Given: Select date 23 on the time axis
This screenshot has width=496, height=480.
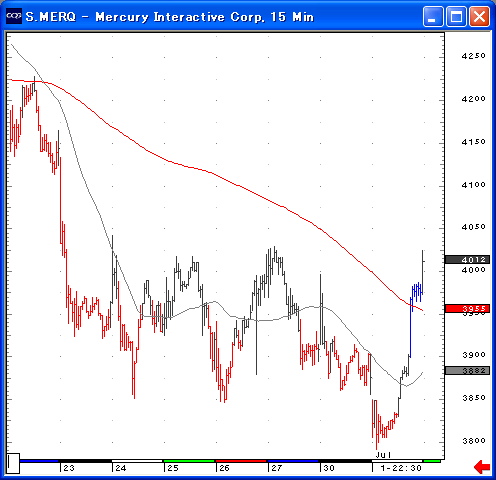Looking at the screenshot, I should (x=69, y=468).
